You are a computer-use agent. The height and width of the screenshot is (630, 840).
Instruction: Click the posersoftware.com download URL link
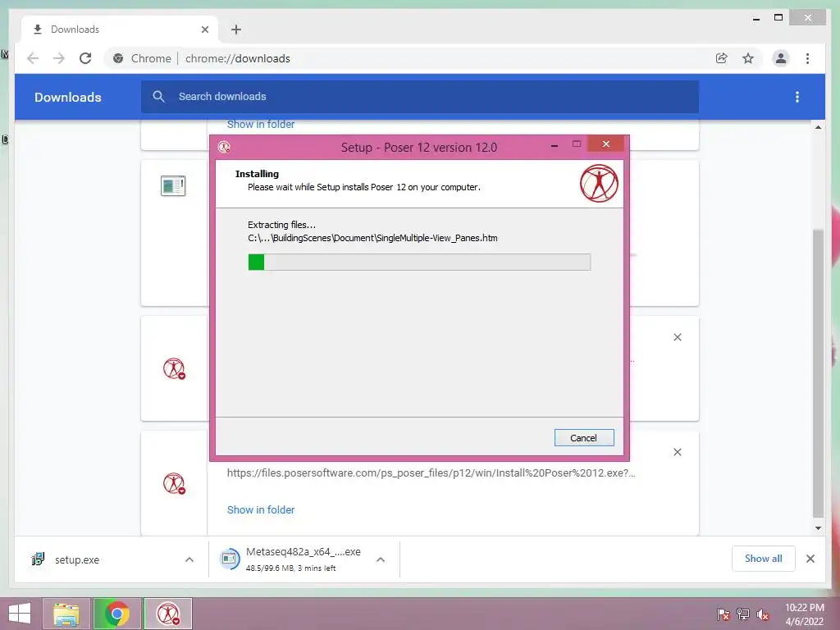431,473
